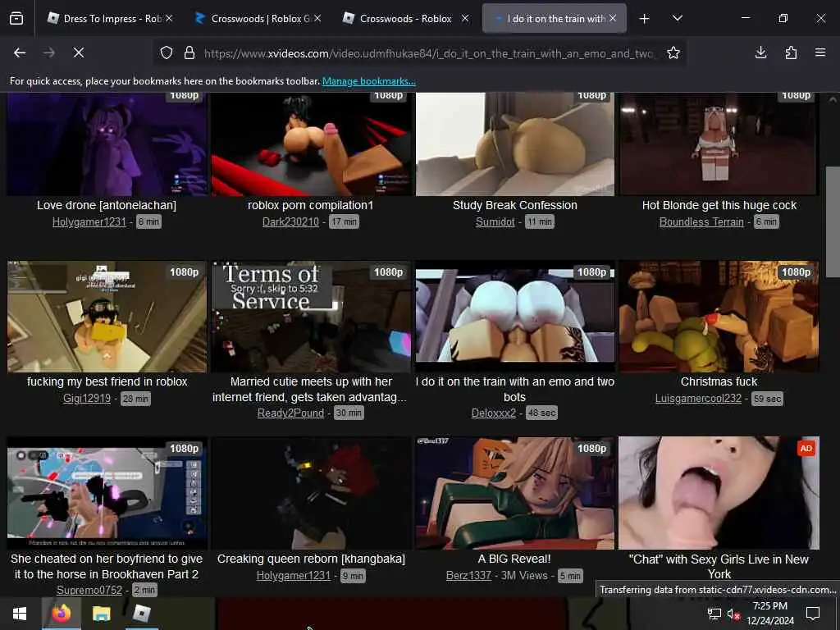This screenshot has width=840, height=630.
Task: Switch to Firefox on the taskbar
Action: tap(61, 614)
